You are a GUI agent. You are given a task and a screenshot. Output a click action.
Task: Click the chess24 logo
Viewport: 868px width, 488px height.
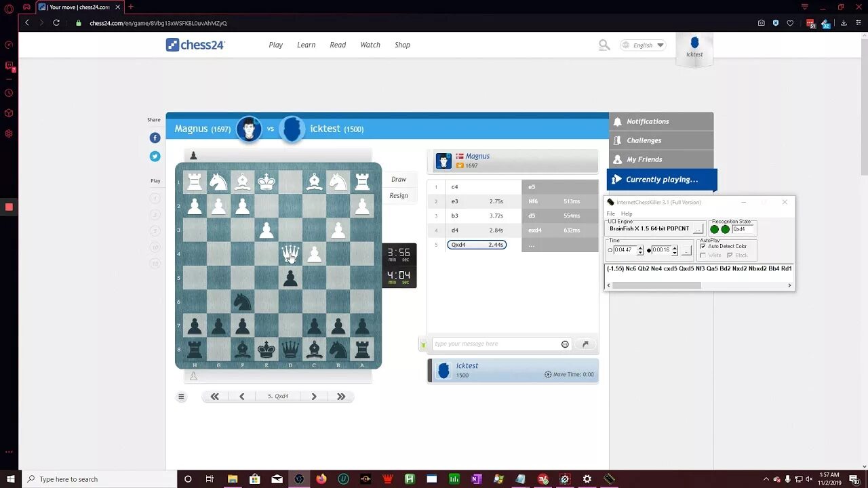(x=195, y=45)
